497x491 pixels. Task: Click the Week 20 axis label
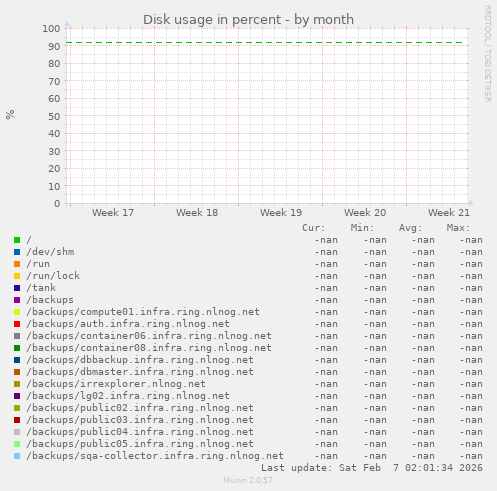pyautogui.click(x=365, y=213)
